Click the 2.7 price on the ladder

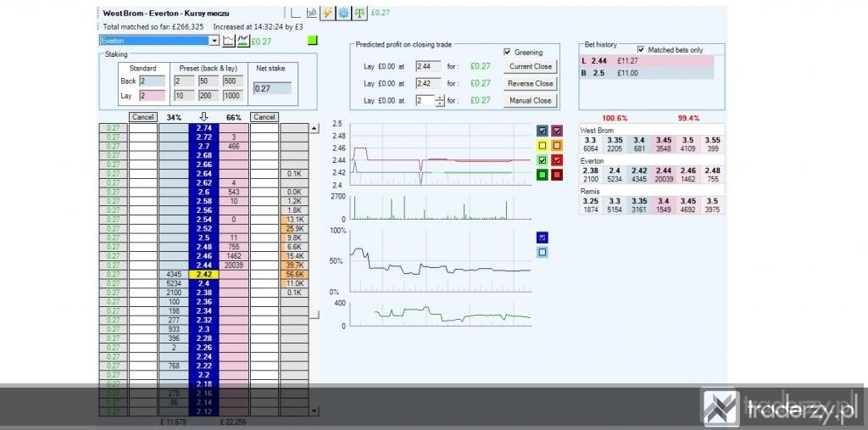coord(203,146)
